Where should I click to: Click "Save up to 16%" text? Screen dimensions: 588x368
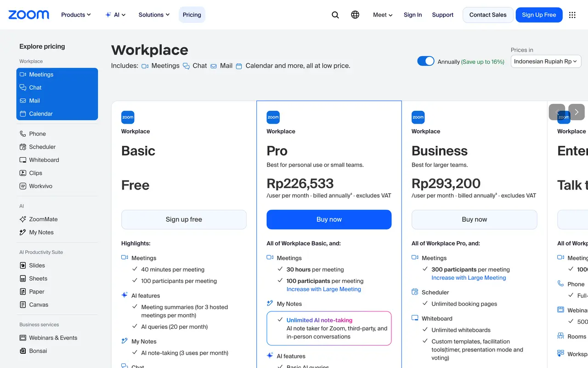click(x=483, y=62)
